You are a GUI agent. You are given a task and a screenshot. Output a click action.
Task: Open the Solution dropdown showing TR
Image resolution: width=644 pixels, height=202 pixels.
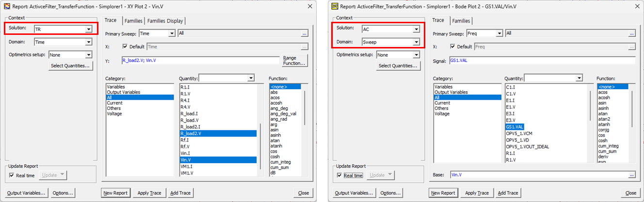click(x=88, y=29)
